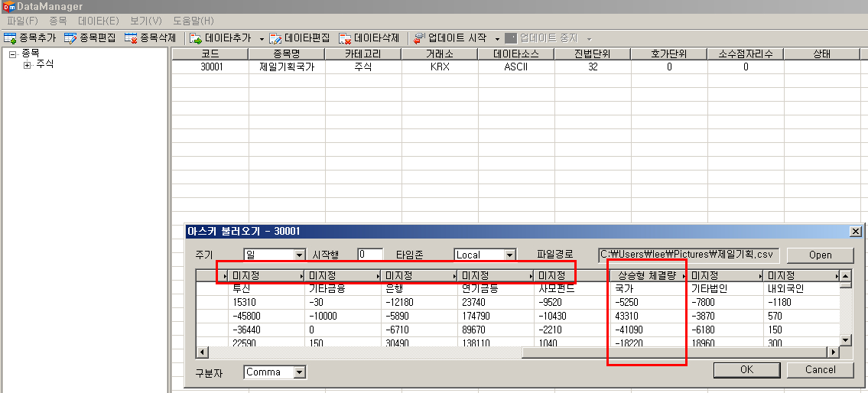Expand the 주식 tree node
Image resolution: width=868 pixels, height=393 pixels.
(x=28, y=65)
